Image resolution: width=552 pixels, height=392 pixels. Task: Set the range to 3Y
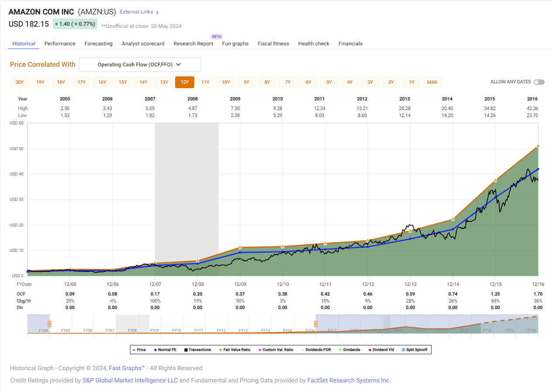(370, 82)
